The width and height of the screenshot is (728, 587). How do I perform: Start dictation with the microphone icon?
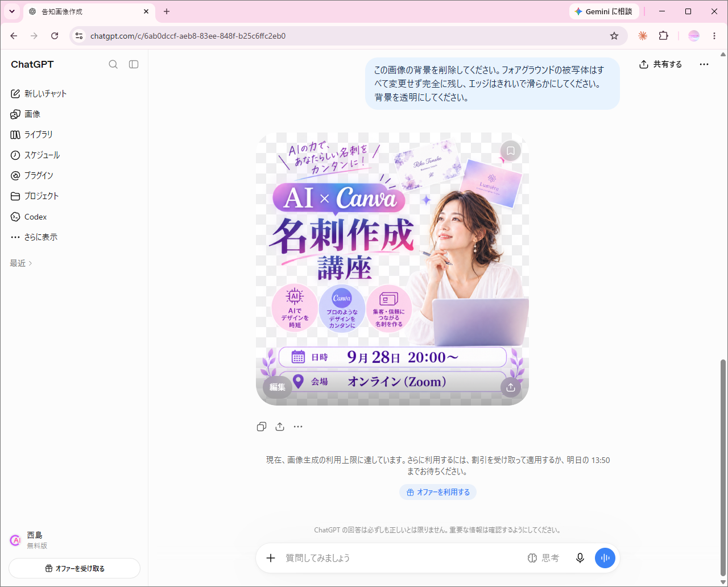tap(580, 558)
